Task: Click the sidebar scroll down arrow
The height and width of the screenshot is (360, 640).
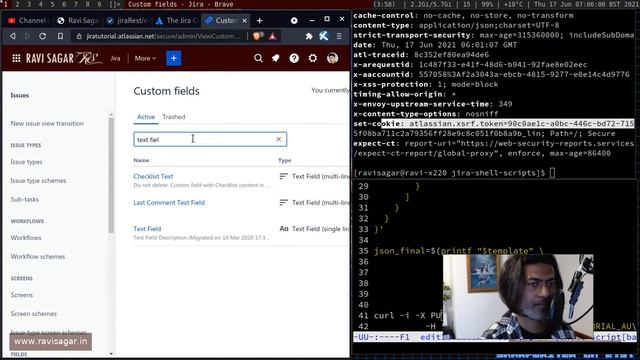Action: coord(111,354)
